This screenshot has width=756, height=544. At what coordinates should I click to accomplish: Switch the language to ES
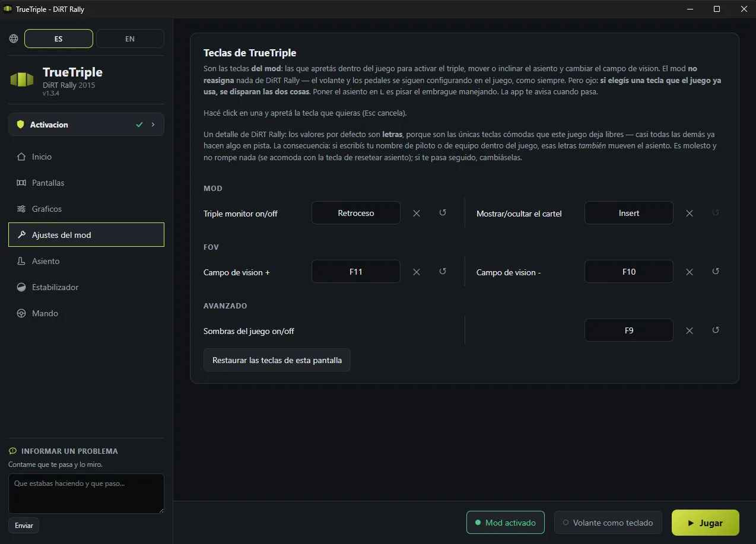(59, 39)
